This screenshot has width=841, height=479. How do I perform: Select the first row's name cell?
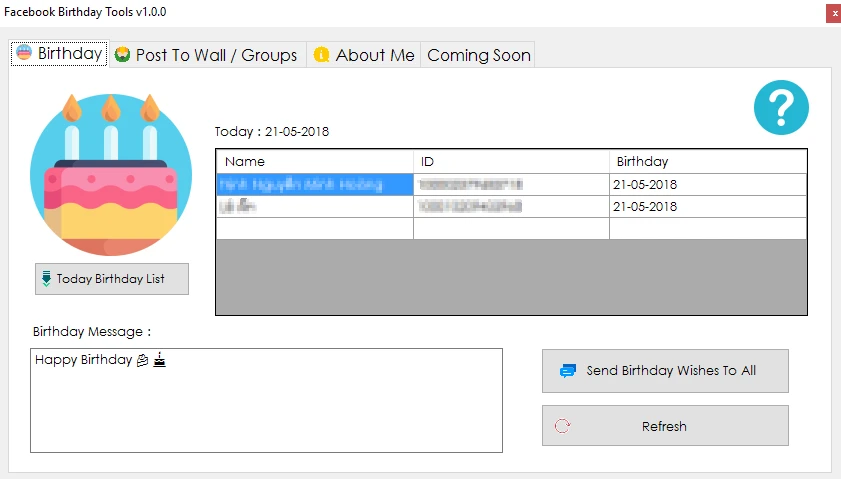[x=314, y=185]
